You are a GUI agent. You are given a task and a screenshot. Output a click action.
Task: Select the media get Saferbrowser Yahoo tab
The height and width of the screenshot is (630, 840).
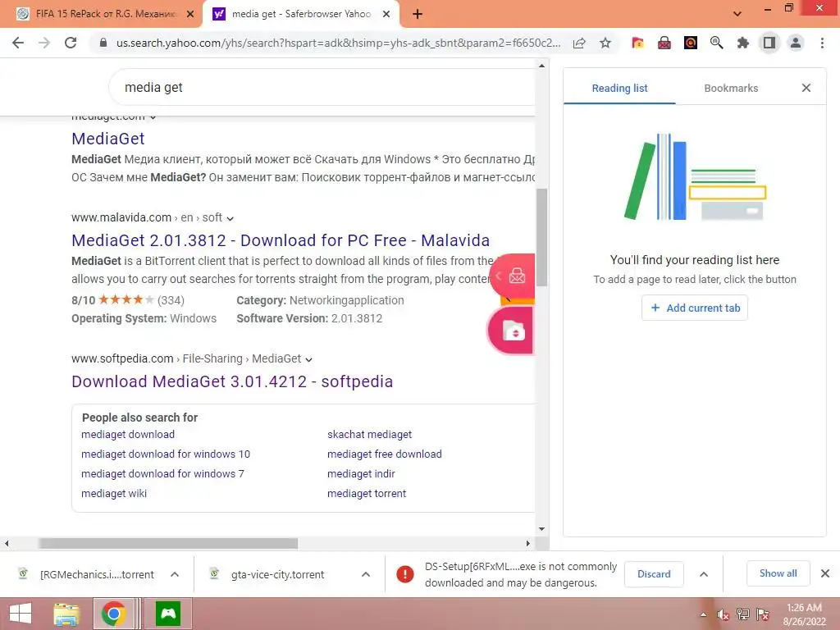[x=301, y=14]
